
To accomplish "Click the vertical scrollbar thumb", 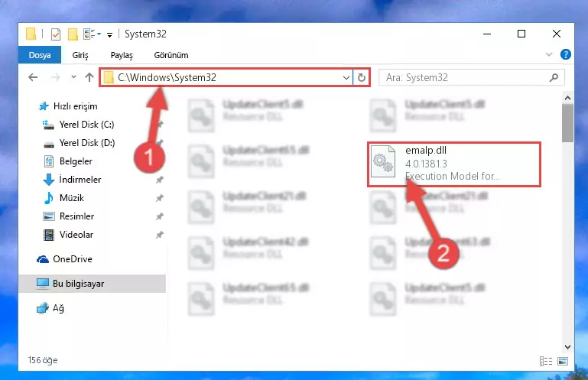I will (x=568, y=123).
